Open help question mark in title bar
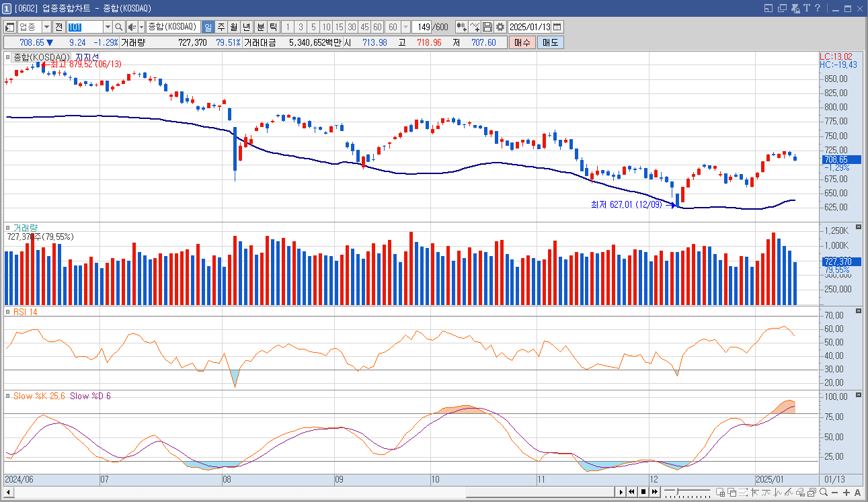Viewport: 868px width, 502px height. pos(818,8)
